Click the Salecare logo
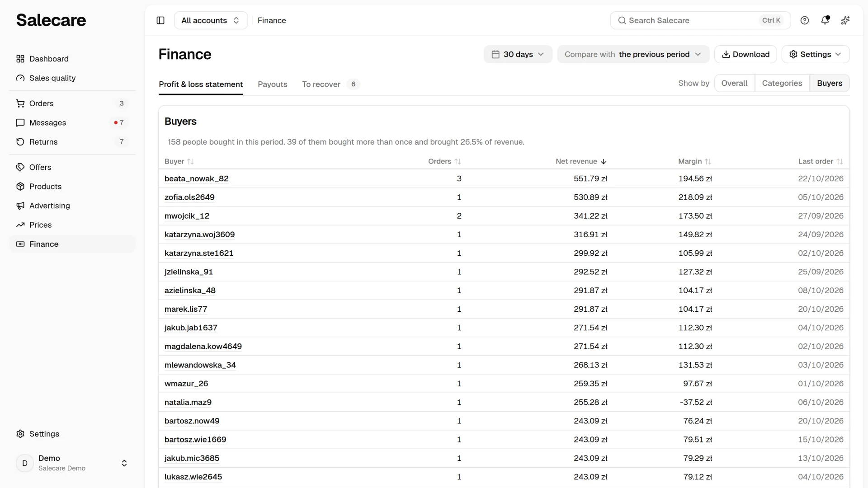 point(51,20)
